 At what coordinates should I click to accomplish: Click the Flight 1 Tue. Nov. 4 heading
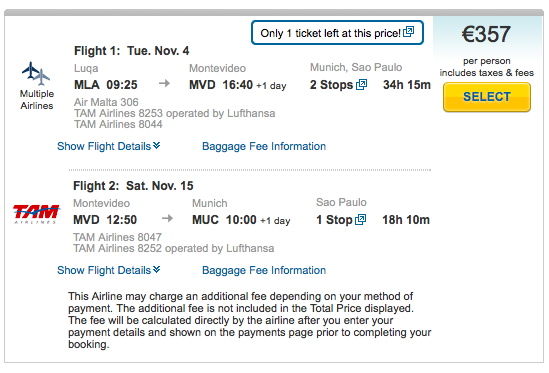pyautogui.click(x=131, y=51)
